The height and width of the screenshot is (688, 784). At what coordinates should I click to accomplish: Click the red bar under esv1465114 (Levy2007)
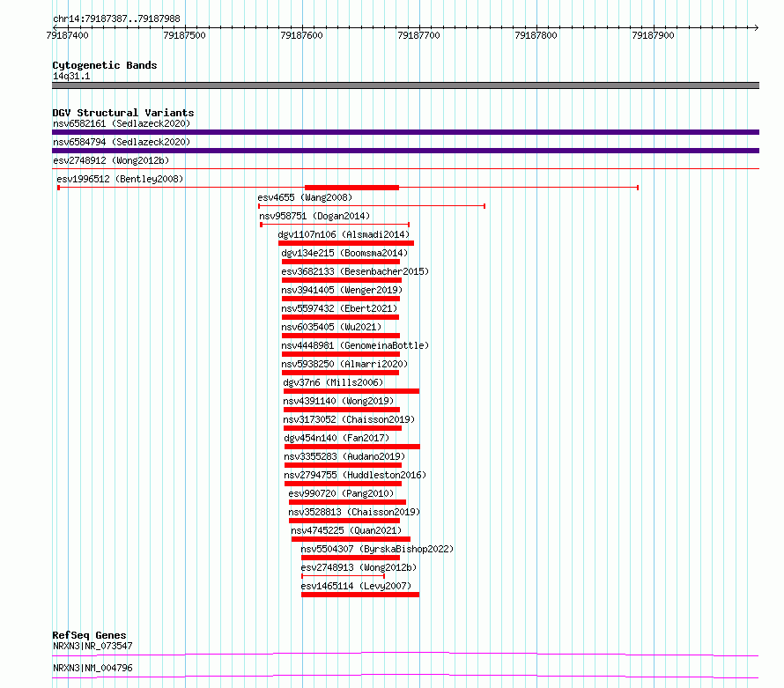(360, 595)
